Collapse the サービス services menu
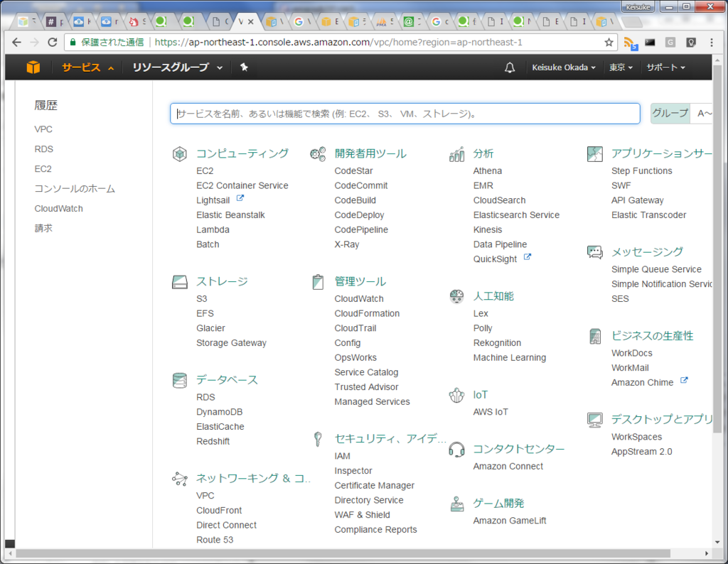The image size is (728, 564). pos(88,67)
